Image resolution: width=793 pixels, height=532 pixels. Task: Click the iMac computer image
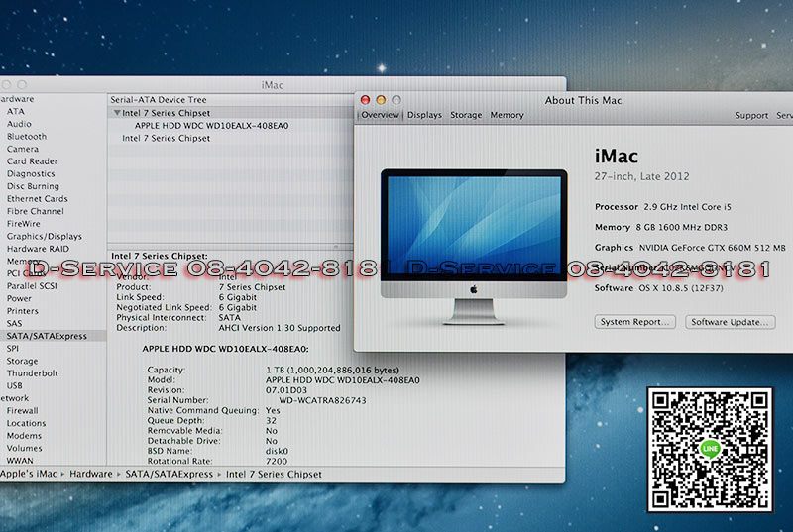pos(474,246)
